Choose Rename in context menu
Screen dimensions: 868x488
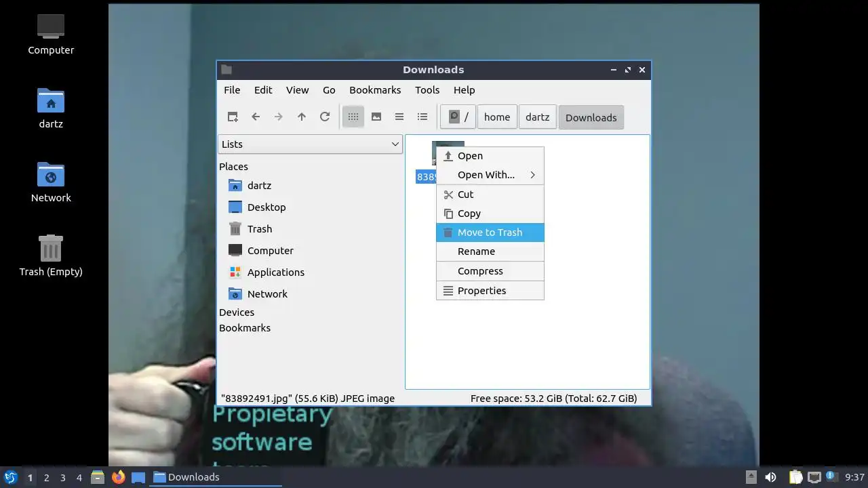(490, 251)
